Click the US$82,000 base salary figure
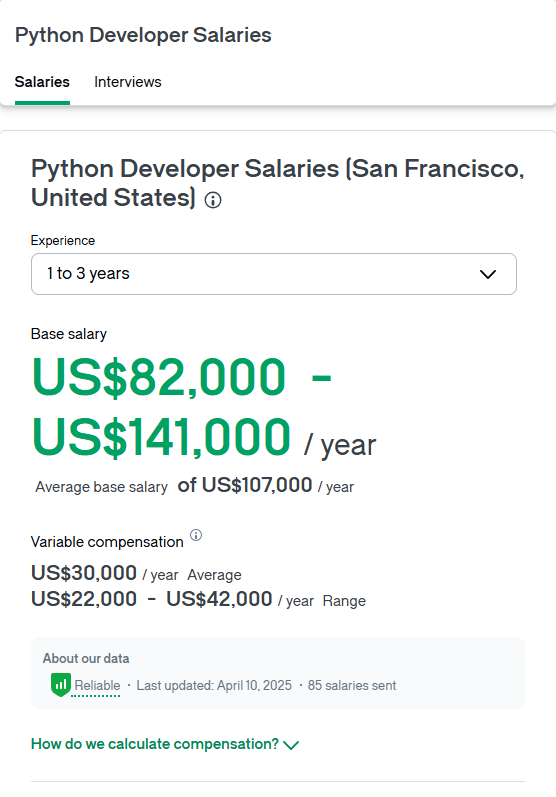Image resolution: width=556 pixels, height=797 pixels. click(159, 377)
